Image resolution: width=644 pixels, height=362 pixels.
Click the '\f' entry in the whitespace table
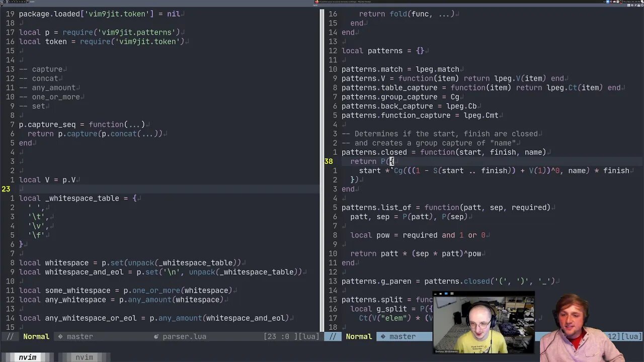click(36, 235)
